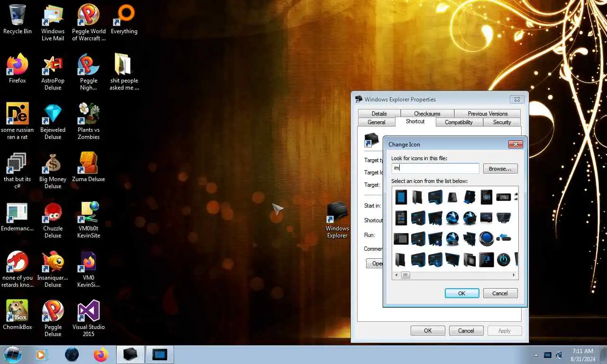This screenshot has height=364, width=607.
Task: Confirm Change Icon dialog with OK
Action: point(461,293)
